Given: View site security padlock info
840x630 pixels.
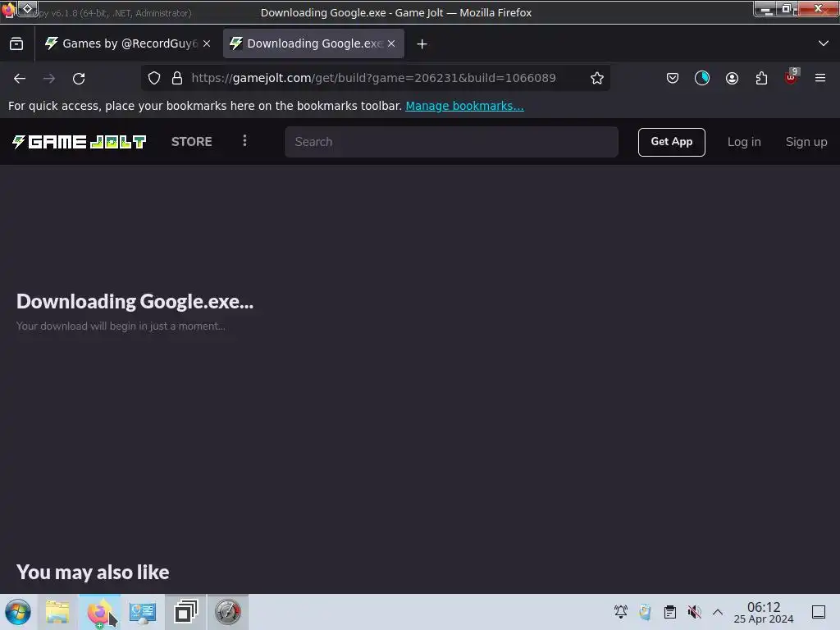Looking at the screenshot, I should coord(177,78).
